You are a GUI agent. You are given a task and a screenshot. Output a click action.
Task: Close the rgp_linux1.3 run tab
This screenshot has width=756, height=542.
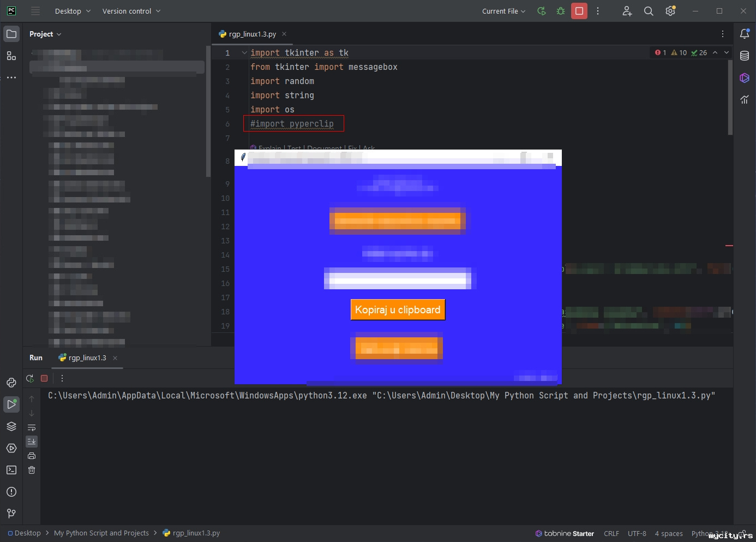coord(115,358)
